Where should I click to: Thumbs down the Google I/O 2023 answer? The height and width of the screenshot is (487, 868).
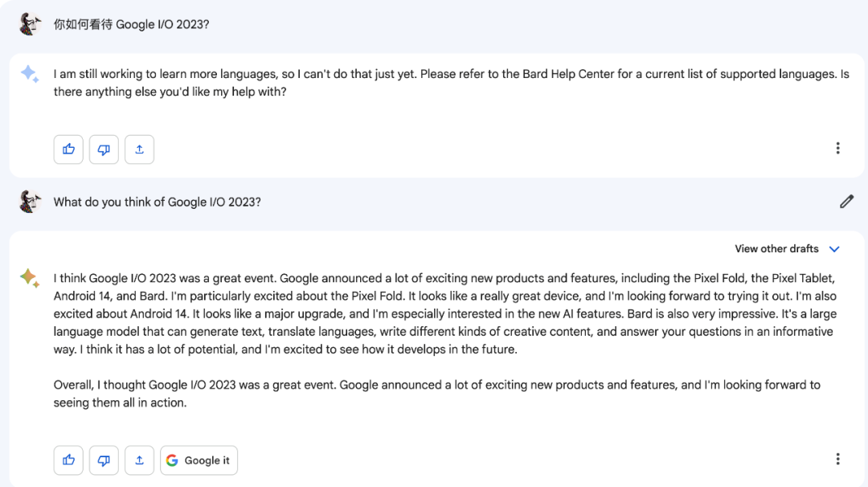(x=104, y=460)
